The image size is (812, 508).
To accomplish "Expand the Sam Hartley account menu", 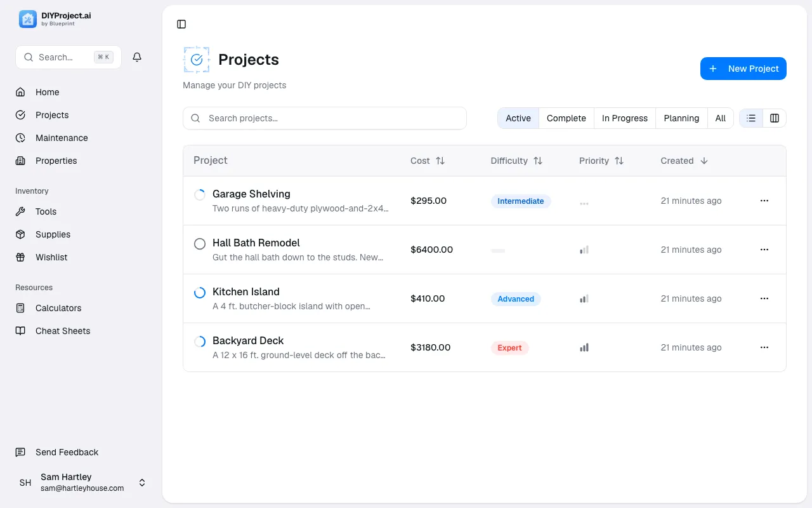I will 81,483.
